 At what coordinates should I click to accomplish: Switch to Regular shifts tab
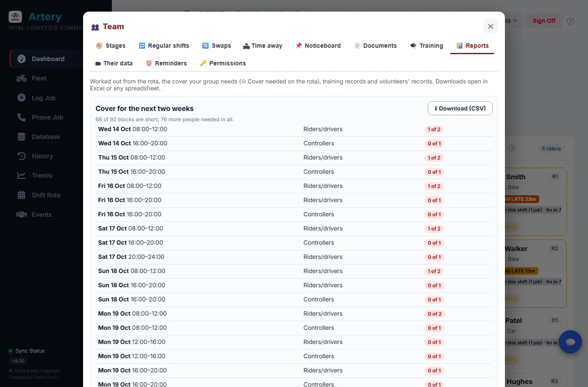tap(164, 46)
